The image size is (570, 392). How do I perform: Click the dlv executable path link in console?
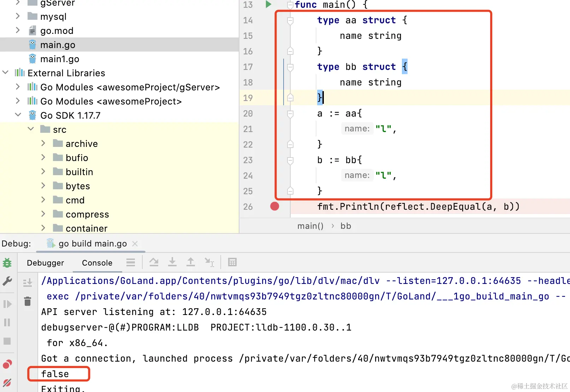pyautogui.click(x=210, y=281)
